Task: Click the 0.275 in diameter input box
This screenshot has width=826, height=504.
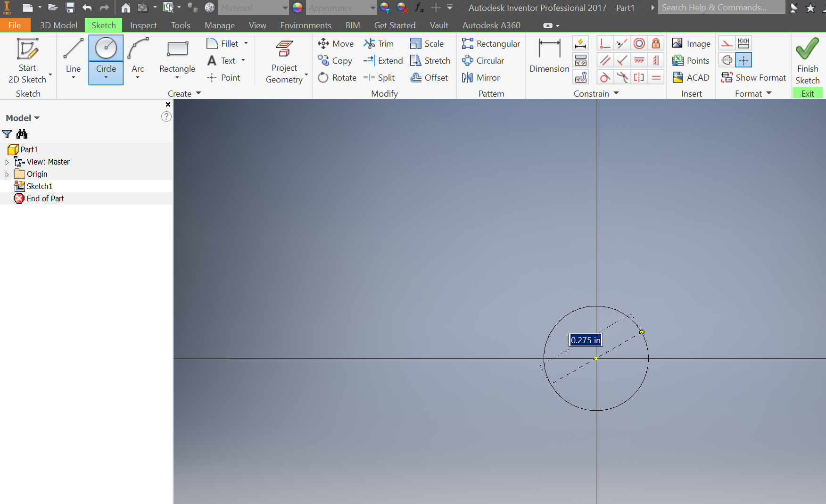Action: click(x=586, y=340)
